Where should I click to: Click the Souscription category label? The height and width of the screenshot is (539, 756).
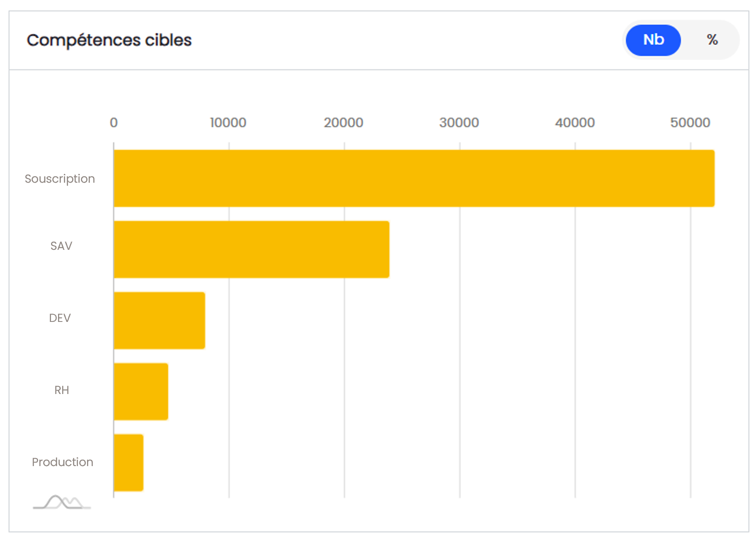pyautogui.click(x=60, y=179)
